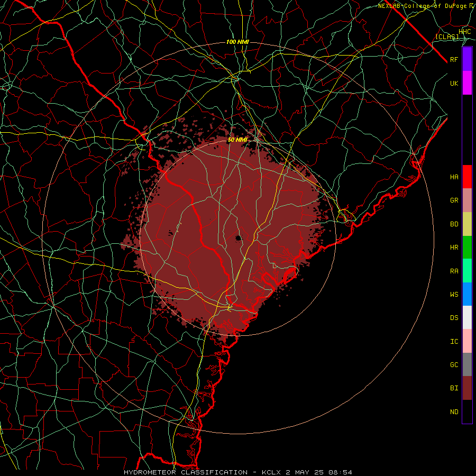Viewport: 476px width, 476px height.
Task: Click the GC legend label
Action: pos(454,365)
